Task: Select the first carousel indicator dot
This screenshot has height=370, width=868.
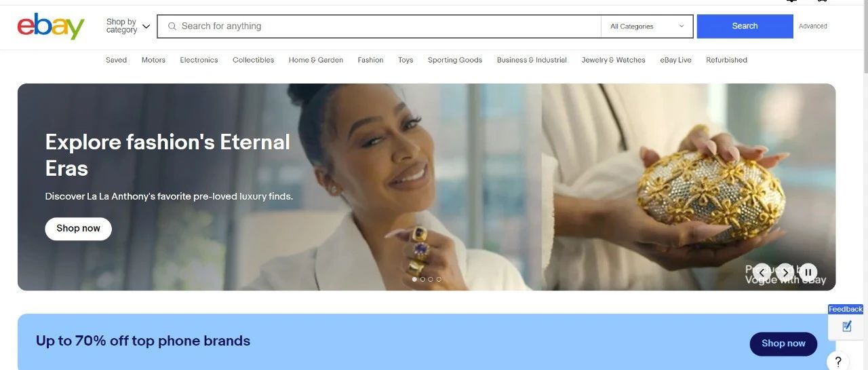Action: (414, 279)
